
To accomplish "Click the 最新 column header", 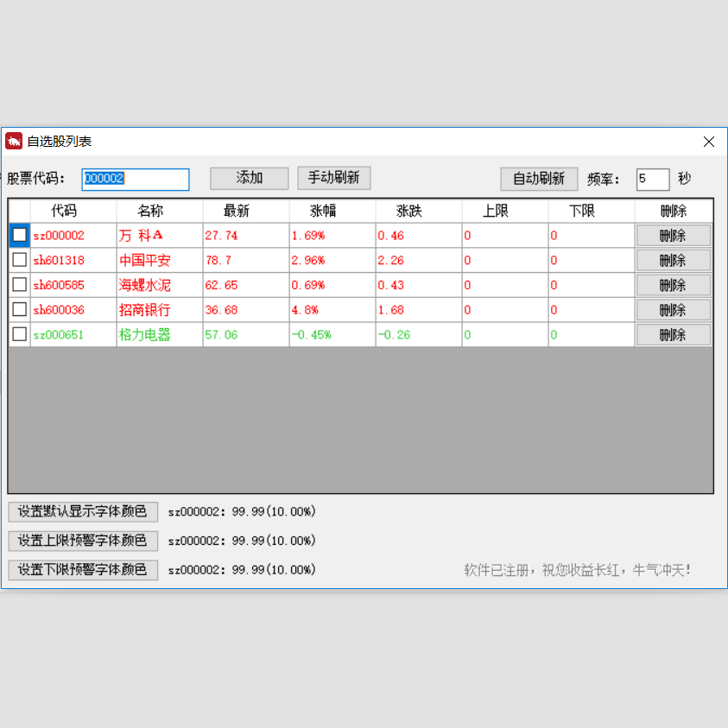I will coord(246,211).
